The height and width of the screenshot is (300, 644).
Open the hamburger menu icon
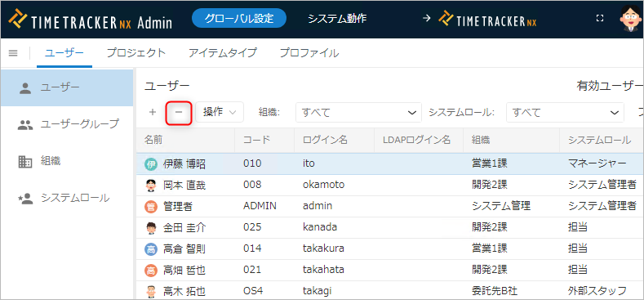point(13,53)
